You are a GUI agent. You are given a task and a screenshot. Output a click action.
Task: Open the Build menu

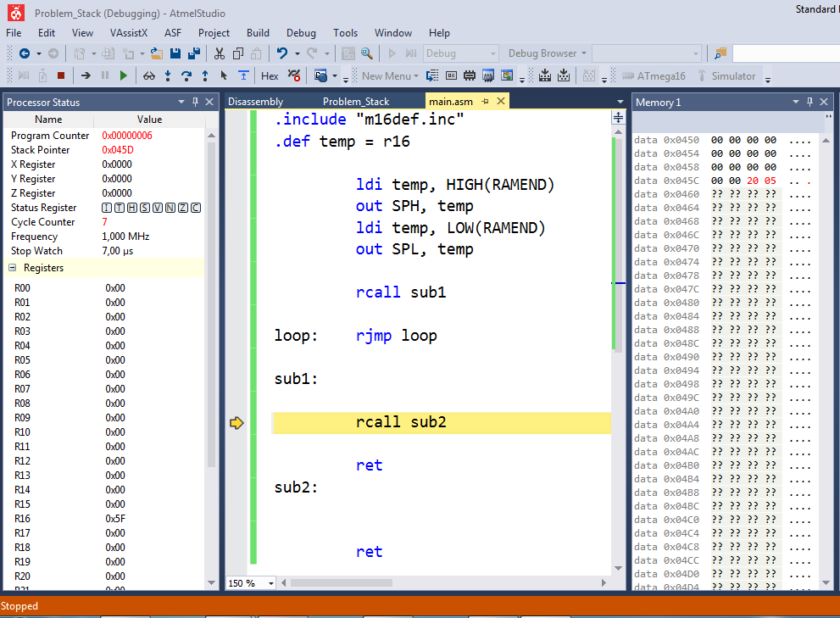click(x=258, y=33)
